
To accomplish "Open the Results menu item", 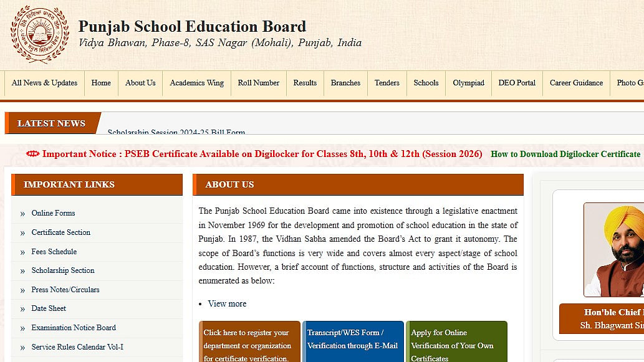I will coord(305,83).
